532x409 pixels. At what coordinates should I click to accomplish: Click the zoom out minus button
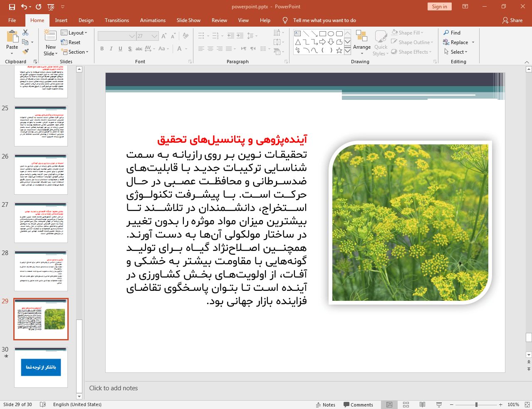(452, 404)
